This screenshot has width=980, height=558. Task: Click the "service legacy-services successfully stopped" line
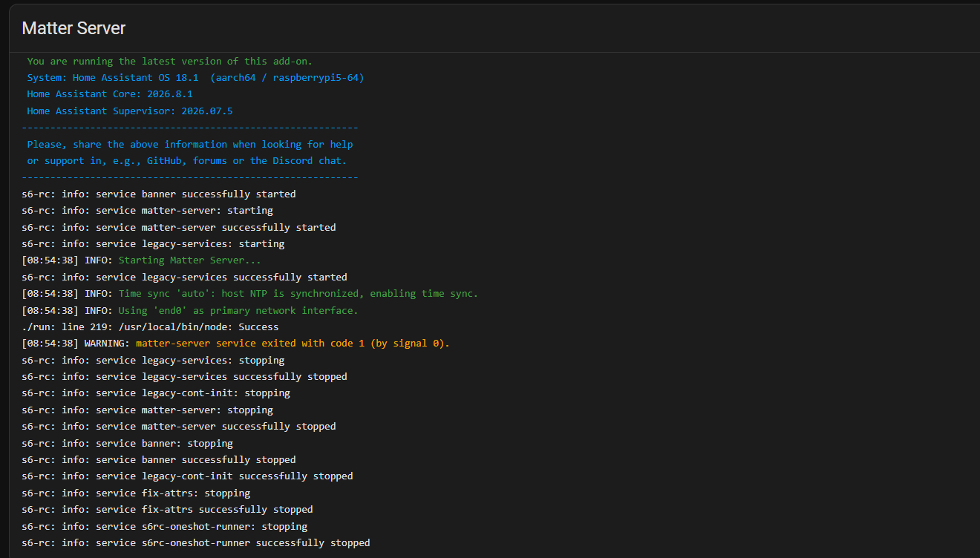[184, 376]
